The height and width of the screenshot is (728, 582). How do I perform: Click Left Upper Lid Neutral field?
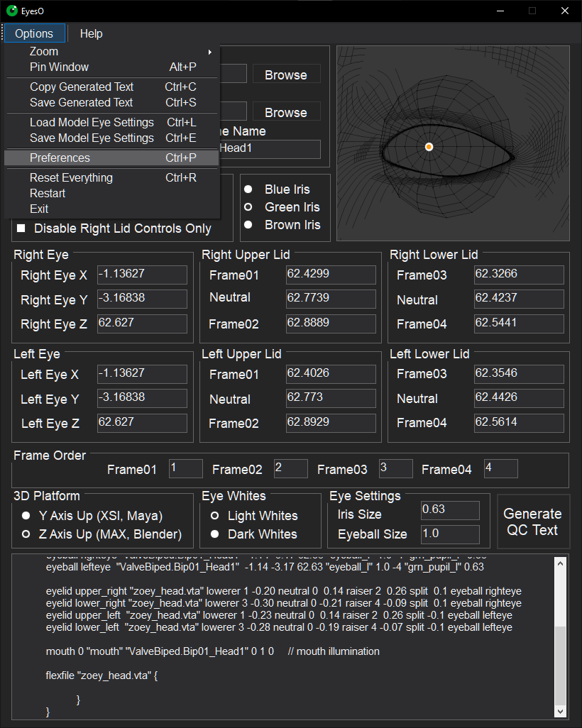pyautogui.click(x=331, y=398)
